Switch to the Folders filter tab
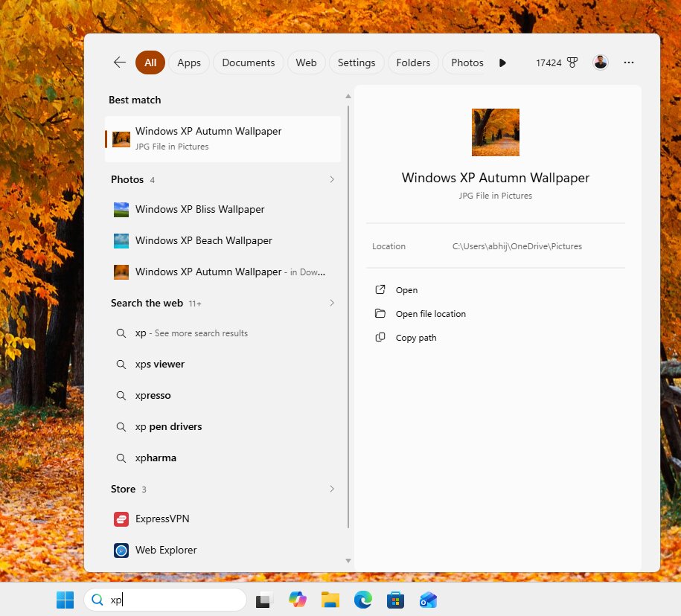Image resolution: width=681 pixels, height=616 pixels. click(x=413, y=62)
